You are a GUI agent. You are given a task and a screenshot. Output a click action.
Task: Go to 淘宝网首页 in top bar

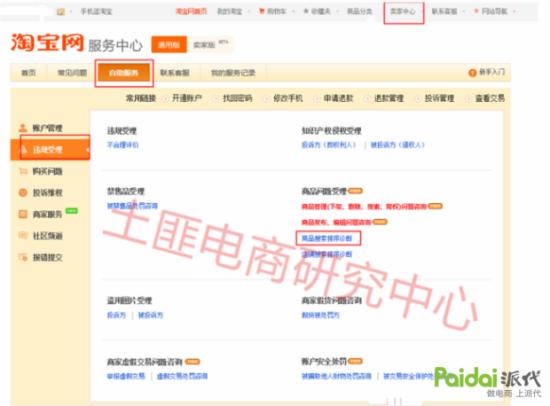pos(191,12)
